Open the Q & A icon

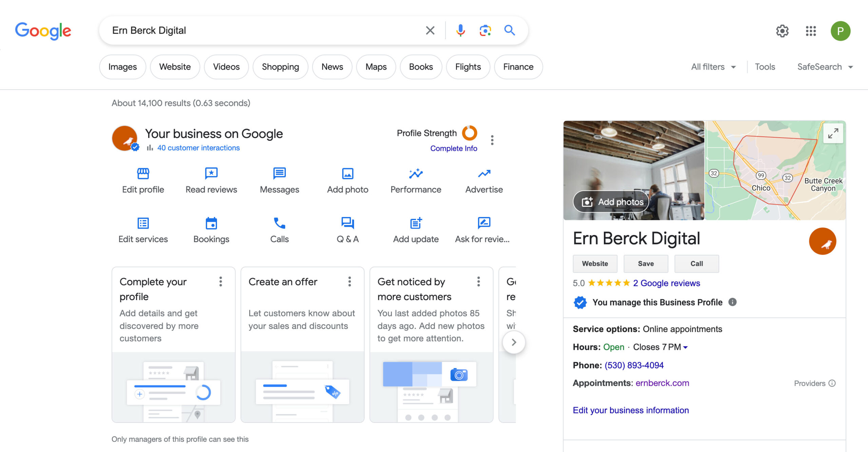(x=348, y=223)
